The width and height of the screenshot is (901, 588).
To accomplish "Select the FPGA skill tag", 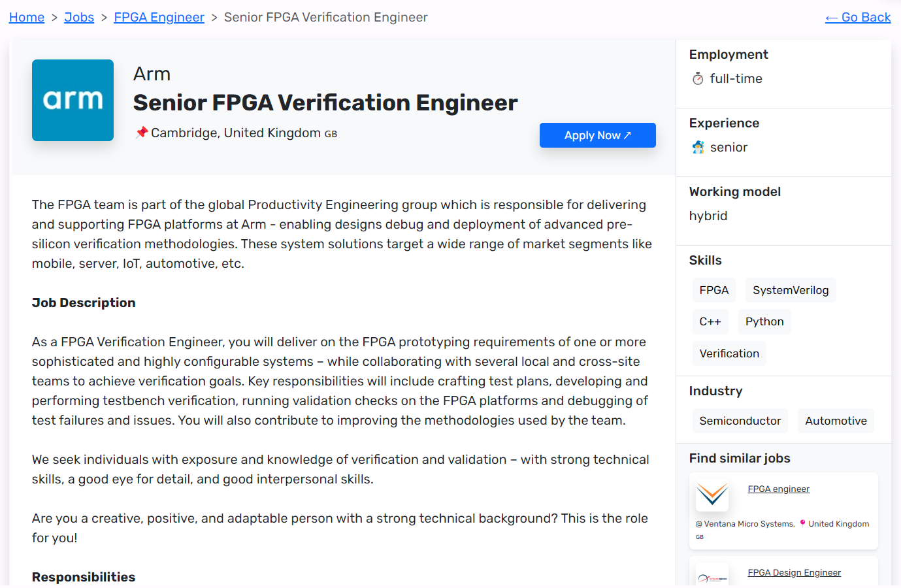I will click(713, 290).
